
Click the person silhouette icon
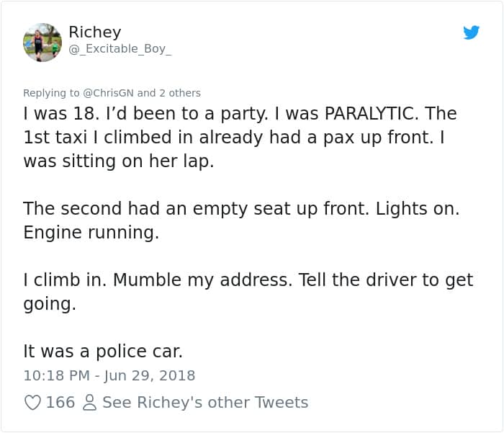coord(90,403)
